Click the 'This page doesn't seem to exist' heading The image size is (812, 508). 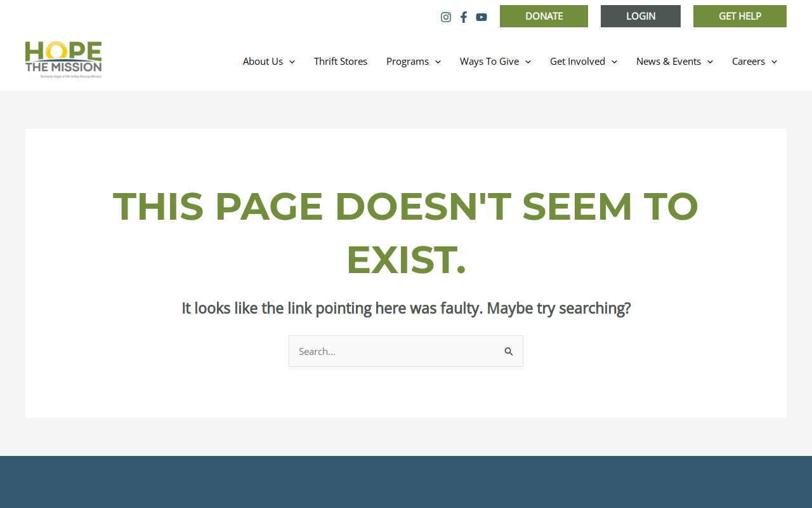click(x=406, y=233)
